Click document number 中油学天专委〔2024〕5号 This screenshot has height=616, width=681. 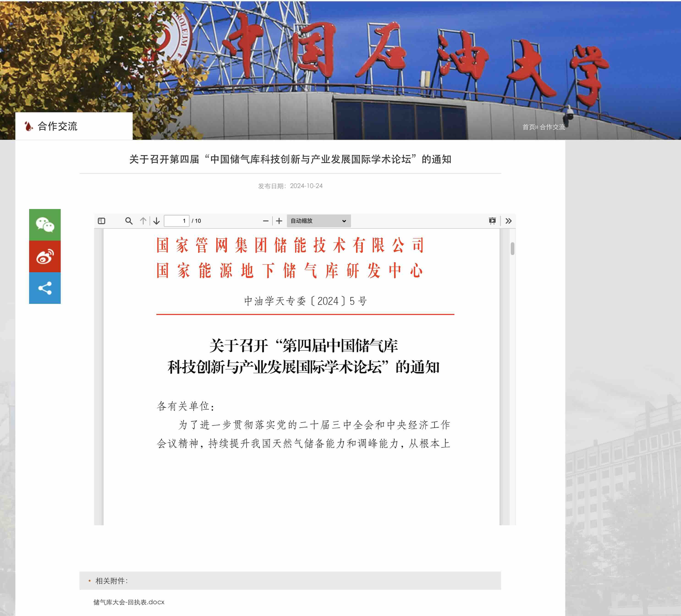pyautogui.click(x=305, y=301)
